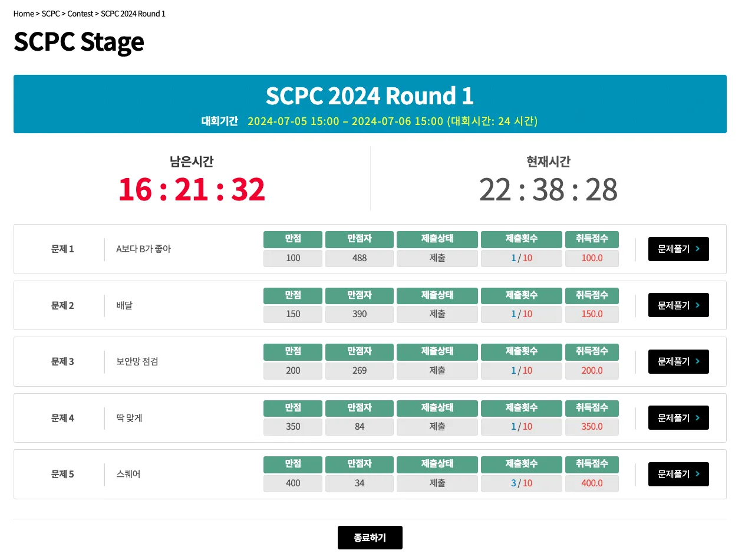Click the chevron arrow on 문제 1's 문제풀기 button
The image size is (745, 560).
click(x=698, y=249)
